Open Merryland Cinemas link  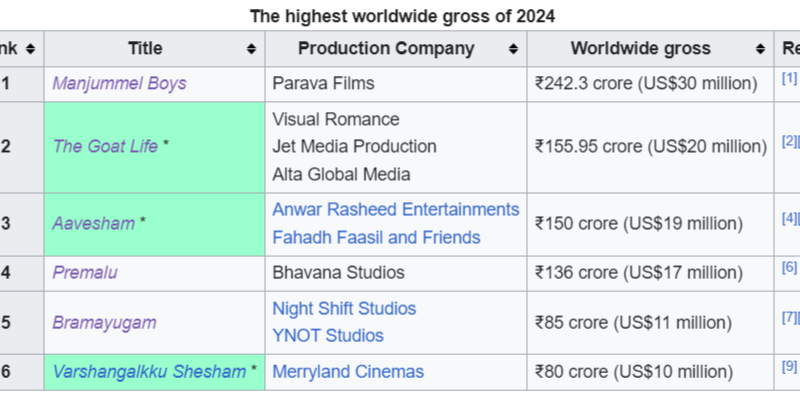point(348,372)
